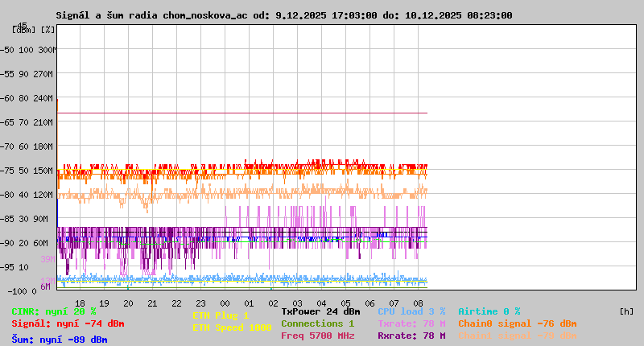Viewport: 644px width, 346px height.
Task: Click the hour 00 x-axis tick label
Action: point(225,303)
